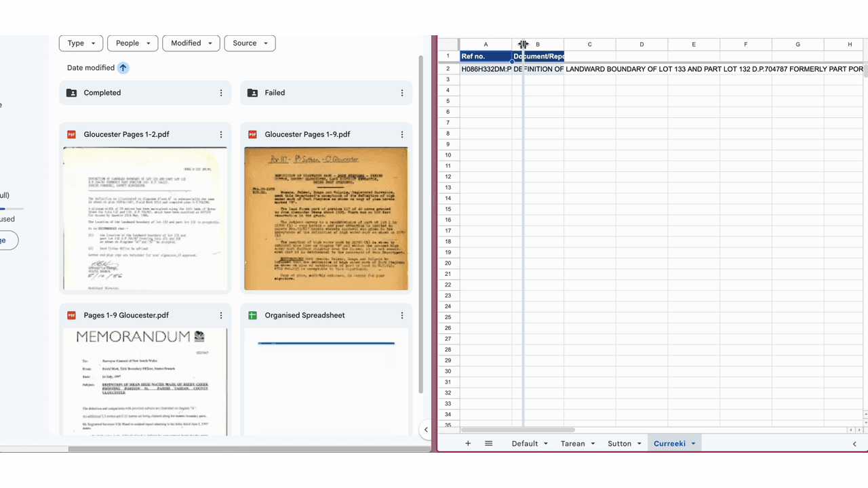868x488 pixels.
Task: Open more actions for Failed folder
Action: coord(402,93)
